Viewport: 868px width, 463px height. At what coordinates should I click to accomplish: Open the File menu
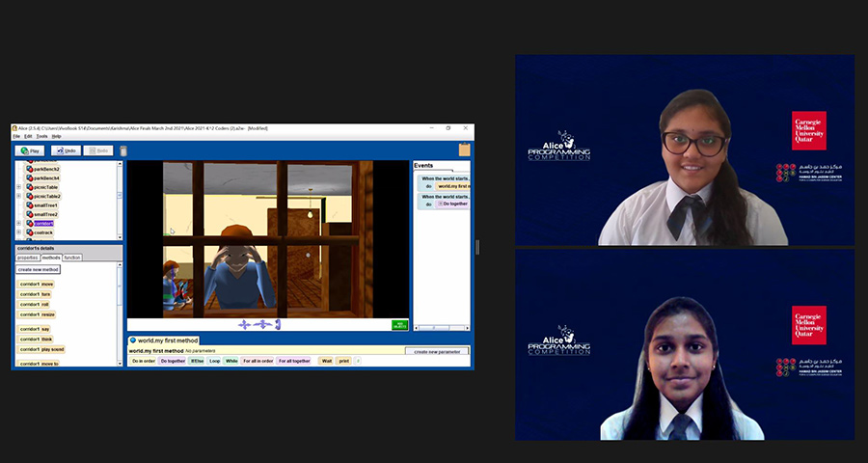tap(16, 136)
